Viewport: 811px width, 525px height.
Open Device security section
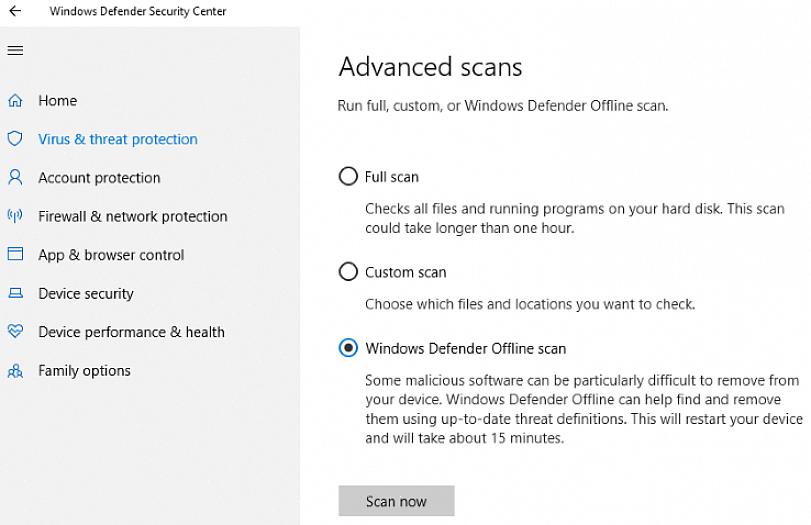click(x=86, y=294)
